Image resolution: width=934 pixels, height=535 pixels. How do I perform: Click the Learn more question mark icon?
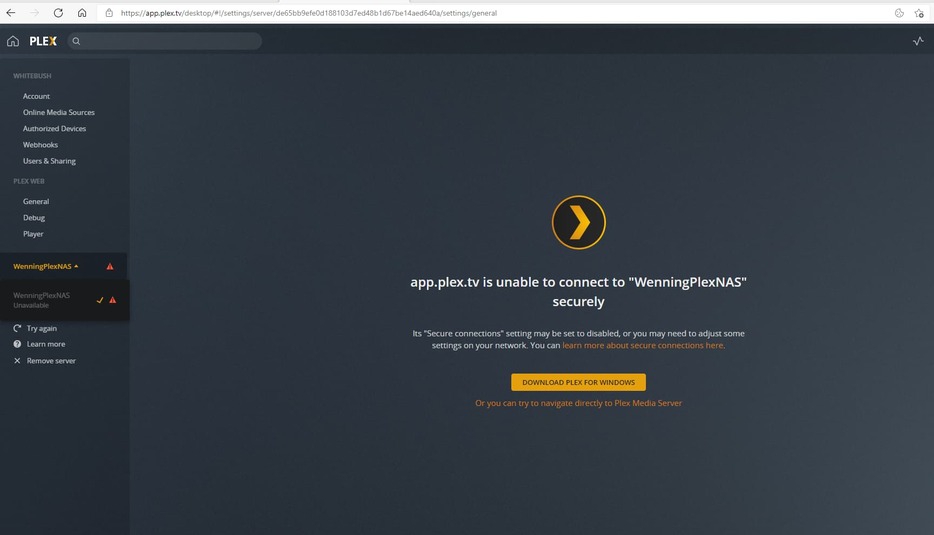click(17, 344)
